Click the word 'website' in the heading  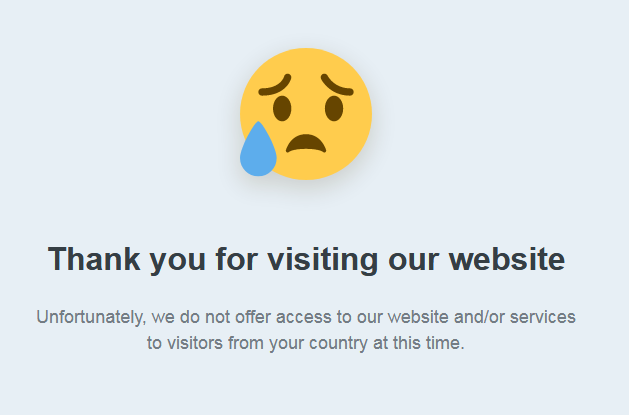click(507, 259)
